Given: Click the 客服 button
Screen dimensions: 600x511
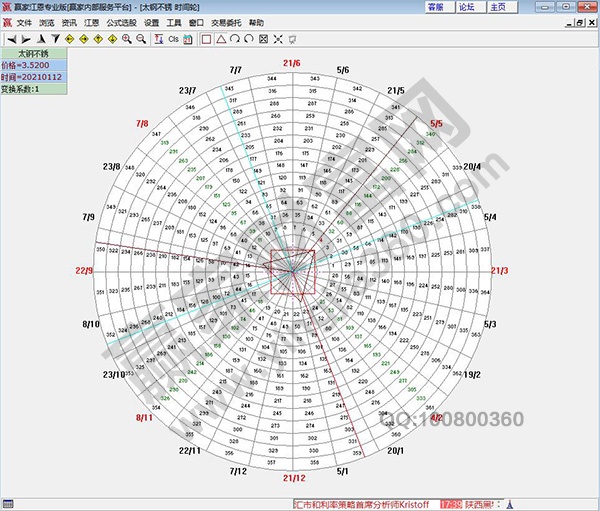Looking at the screenshot, I should coord(434,7).
